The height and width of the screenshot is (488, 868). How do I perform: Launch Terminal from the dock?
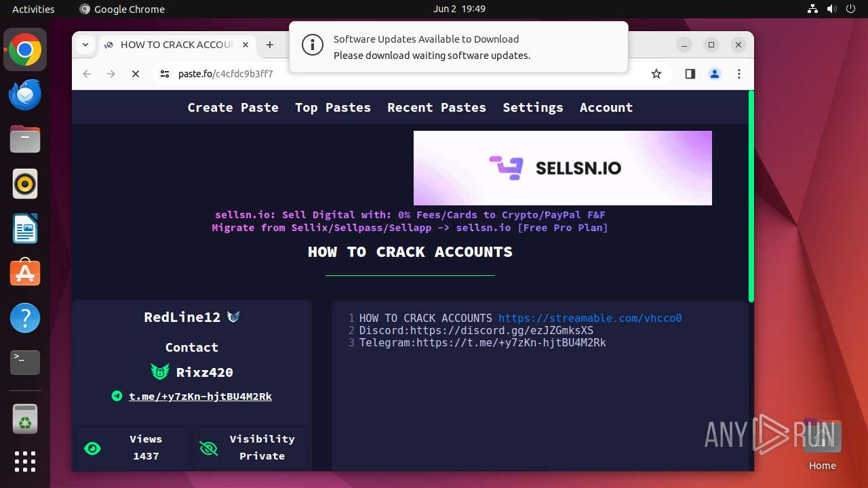coord(25,363)
